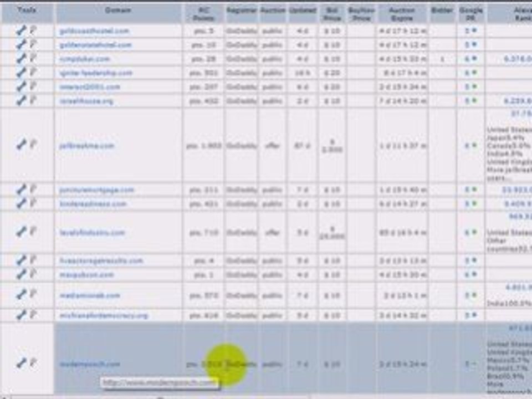Viewport: 532px width, 399px height.
Task: Sort by Auction Expire column header
Action: pos(402,14)
